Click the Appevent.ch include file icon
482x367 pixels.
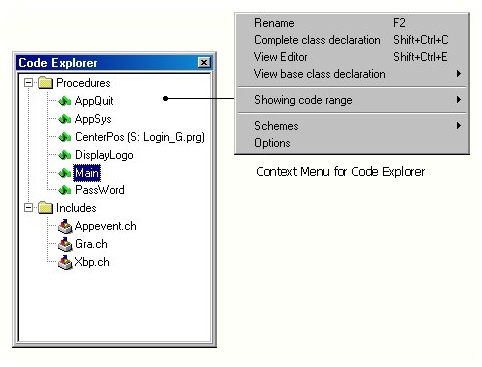point(65,226)
